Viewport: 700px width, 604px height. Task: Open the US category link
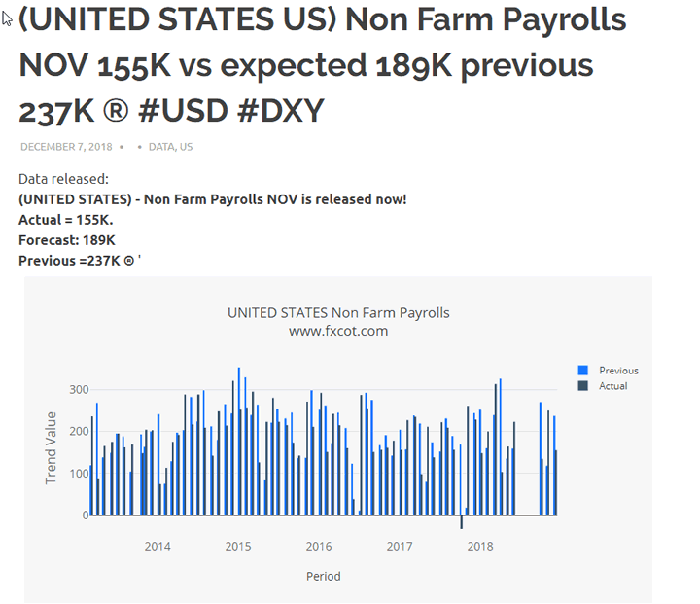pyautogui.click(x=186, y=147)
